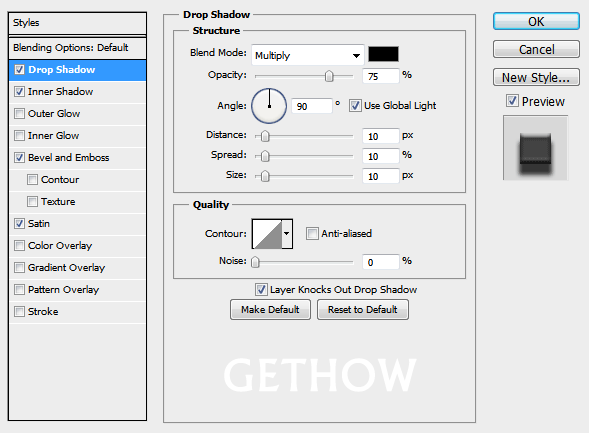Open the drop shadow color swatch

click(383, 54)
